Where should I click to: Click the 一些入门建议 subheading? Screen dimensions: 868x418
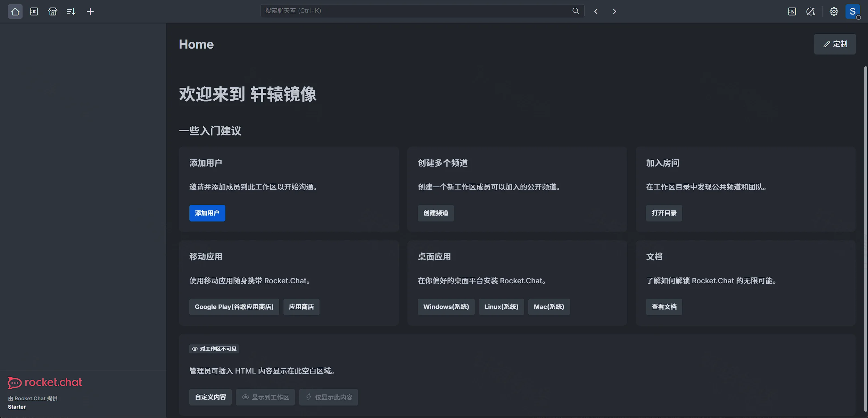[x=210, y=131]
